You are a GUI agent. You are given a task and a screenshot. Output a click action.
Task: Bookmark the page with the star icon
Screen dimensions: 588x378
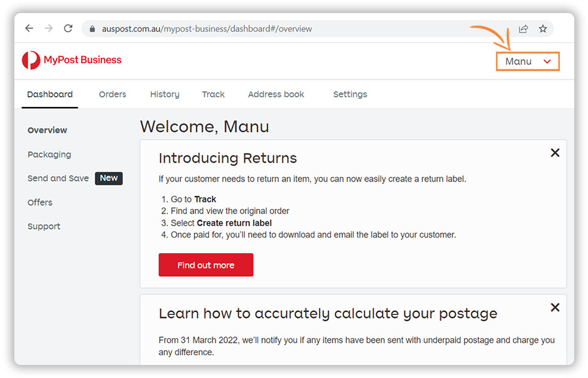pos(543,29)
